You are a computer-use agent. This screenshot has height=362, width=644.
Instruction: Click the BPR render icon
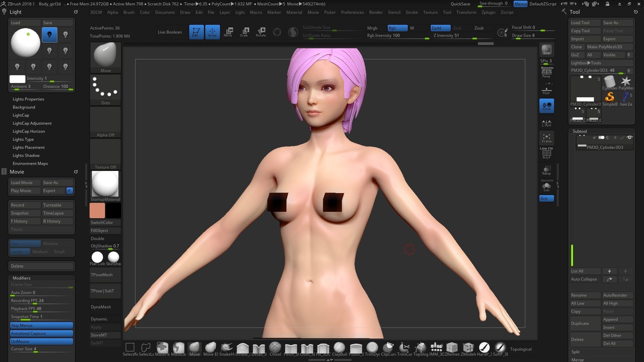click(546, 50)
